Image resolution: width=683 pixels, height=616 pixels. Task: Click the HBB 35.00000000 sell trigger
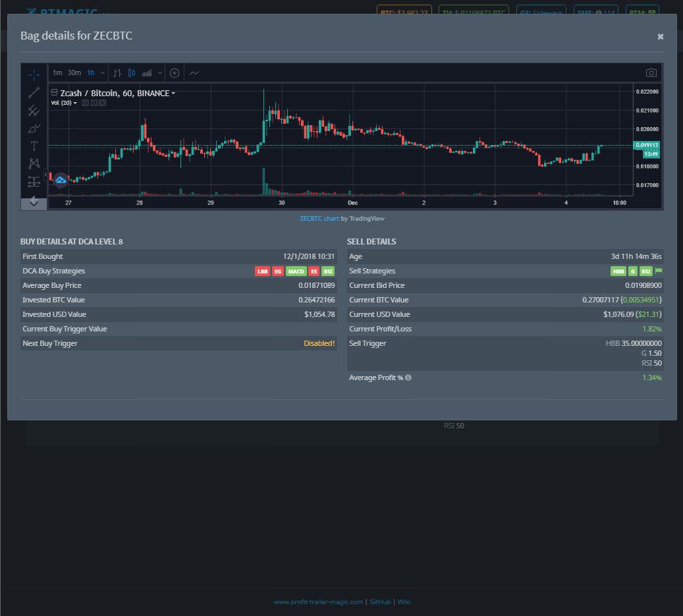[x=634, y=343]
